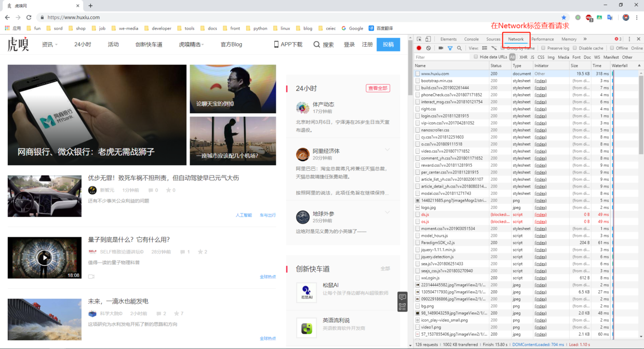Expand more DevTools tabs chevron
644x349 pixels.
585,39
